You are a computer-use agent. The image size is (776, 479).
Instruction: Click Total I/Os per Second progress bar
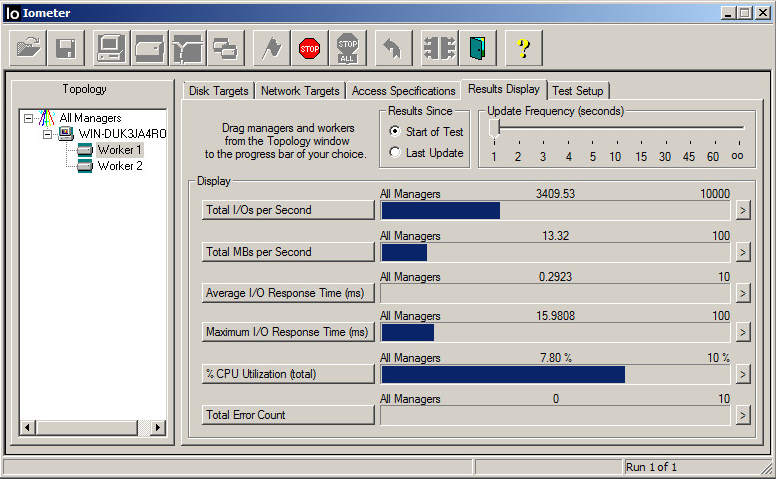tap(555, 210)
